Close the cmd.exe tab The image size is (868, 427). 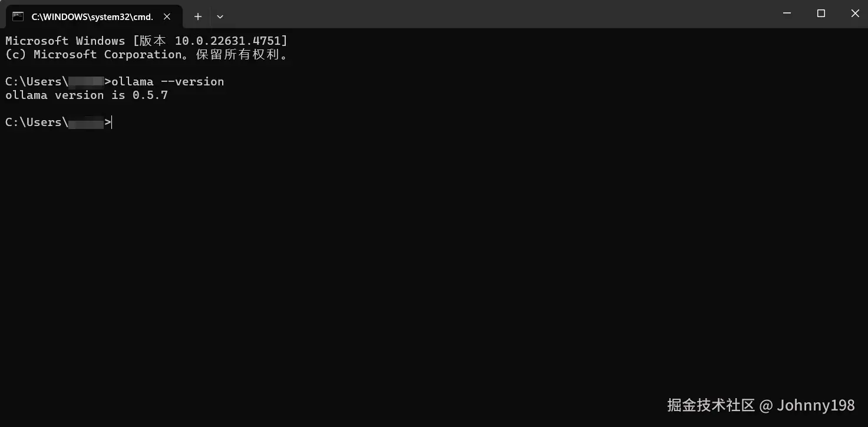(x=167, y=16)
